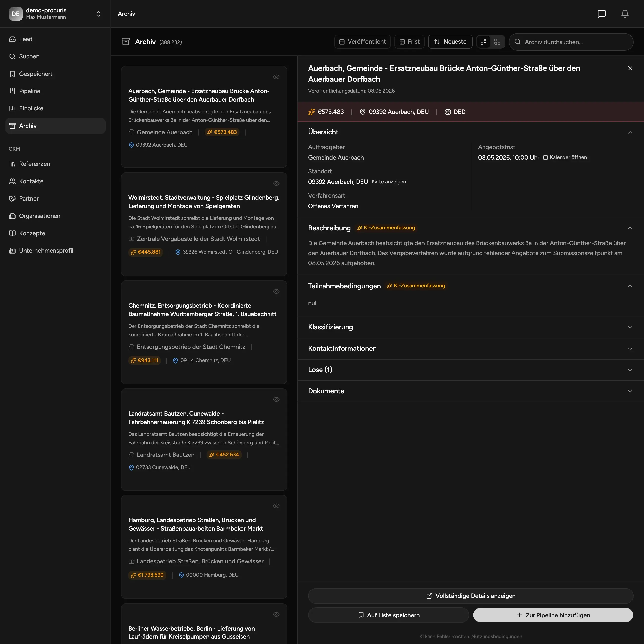The image size is (644, 644).
Task: Click the archive box icon beside the Archiv heading
Action: [x=126, y=42]
